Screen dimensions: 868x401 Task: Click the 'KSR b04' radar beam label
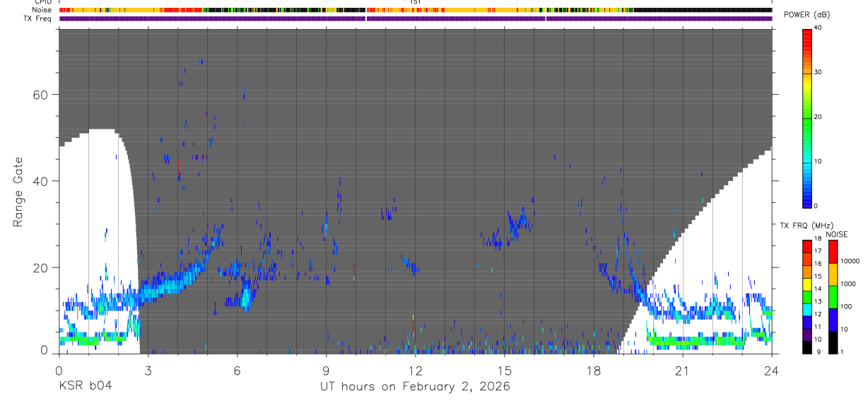pos(85,386)
